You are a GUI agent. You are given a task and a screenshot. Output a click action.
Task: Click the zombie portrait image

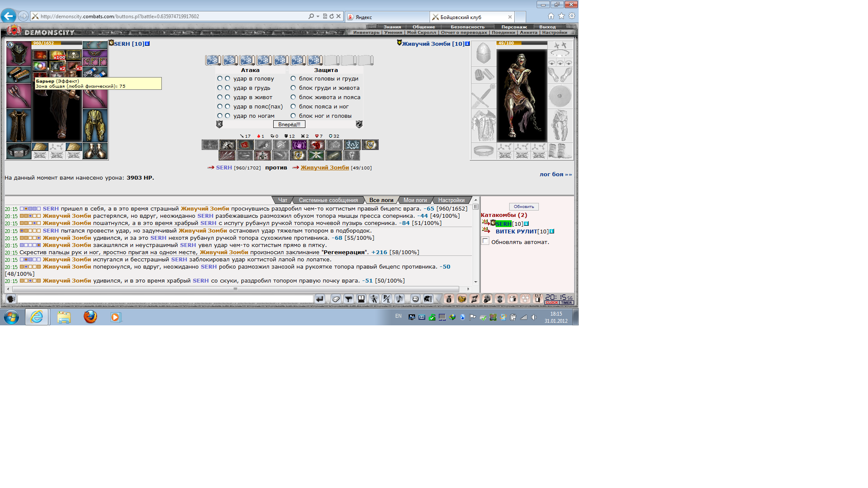tap(522, 95)
